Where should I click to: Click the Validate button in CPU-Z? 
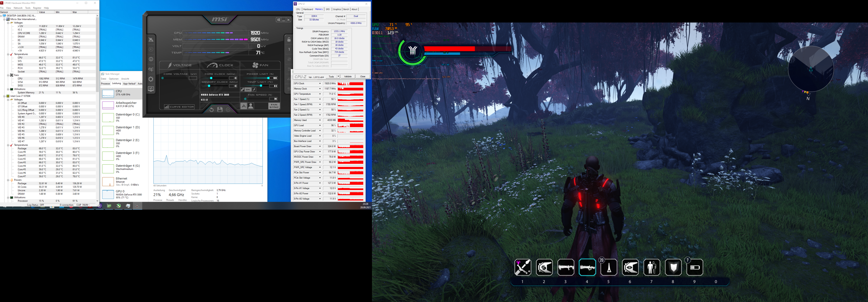click(348, 77)
